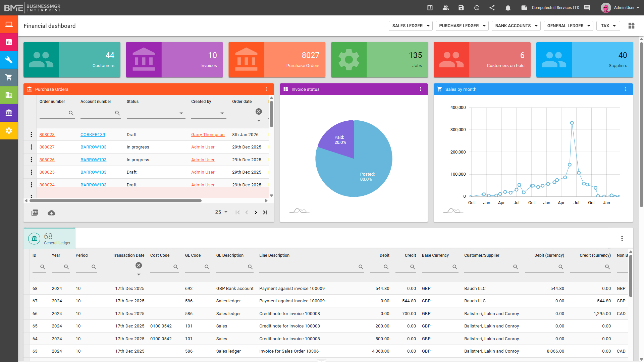The height and width of the screenshot is (362, 644).
Task: Open the shopping cart sidebar icon
Action: point(9,77)
